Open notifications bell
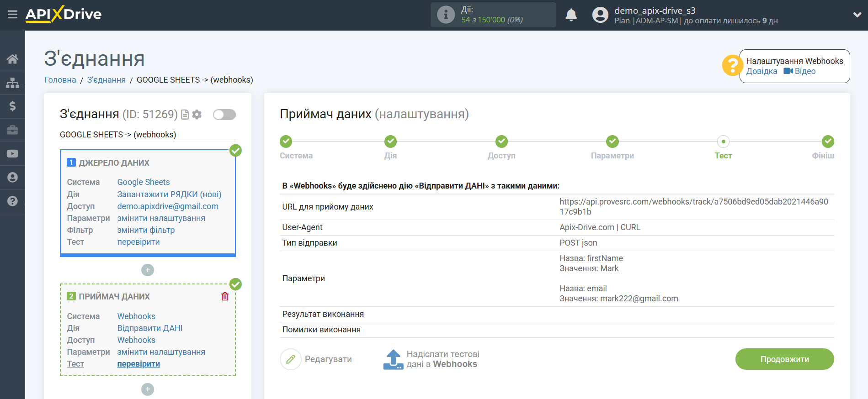This screenshot has width=868, height=399. pos(571,15)
